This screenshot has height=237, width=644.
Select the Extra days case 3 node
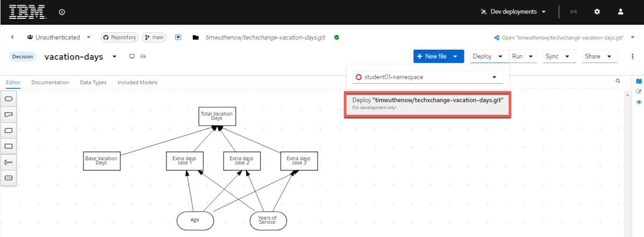click(x=299, y=161)
